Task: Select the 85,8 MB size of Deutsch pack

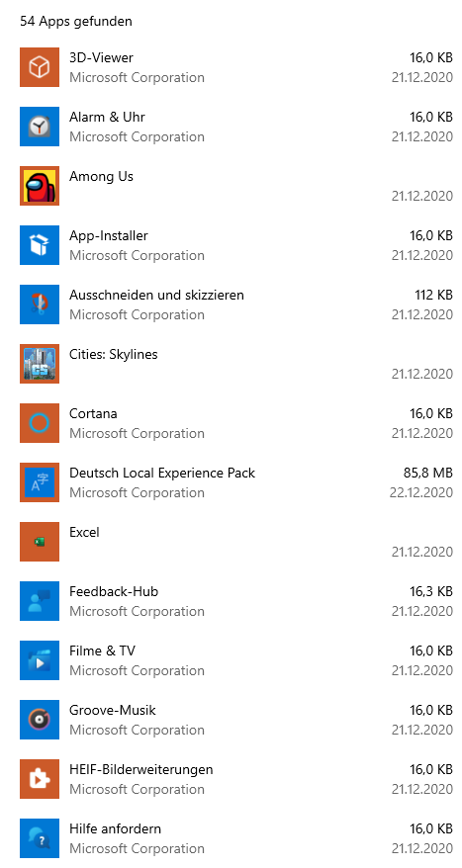Action: pyautogui.click(x=427, y=473)
